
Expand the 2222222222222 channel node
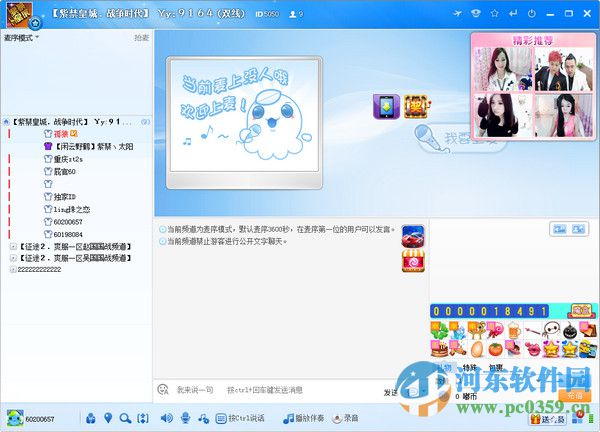pos(13,269)
